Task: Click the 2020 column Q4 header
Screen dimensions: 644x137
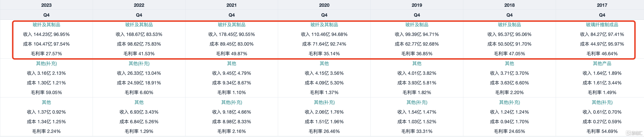Action: click(324, 15)
